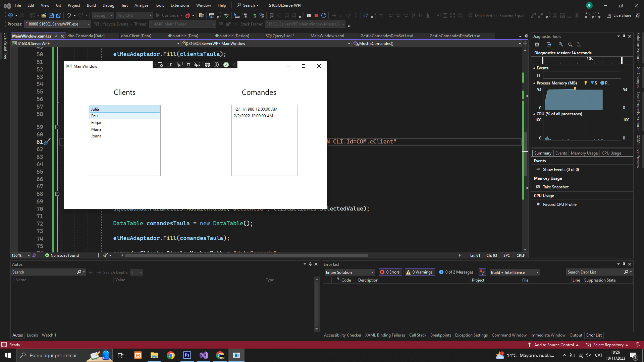Toggle the 0 Errors filter
This screenshot has height=362, width=644.
390,272
